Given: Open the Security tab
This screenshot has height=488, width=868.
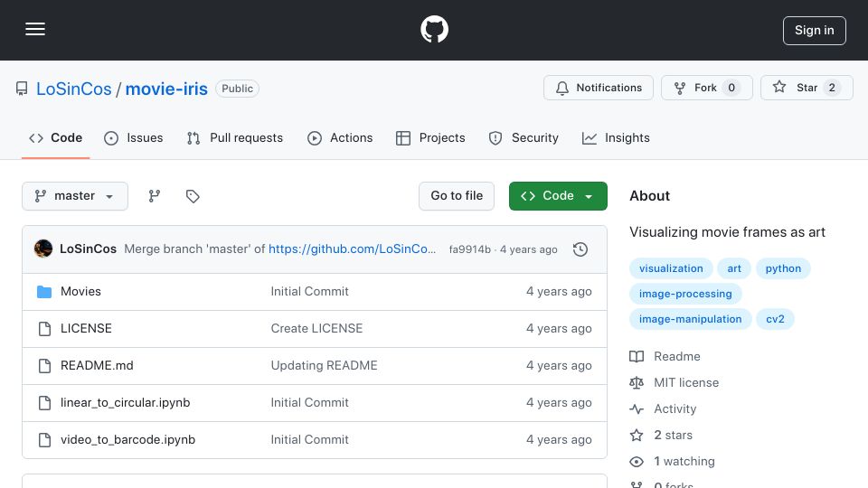Looking at the screenshot, I should coord(524,137).
